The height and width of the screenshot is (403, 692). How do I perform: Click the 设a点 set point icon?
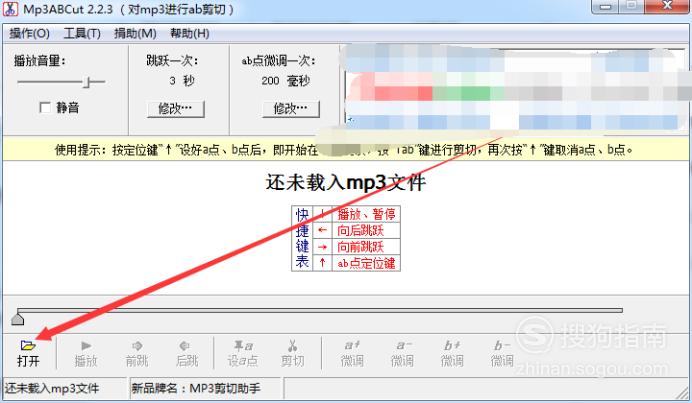[242, 345]
